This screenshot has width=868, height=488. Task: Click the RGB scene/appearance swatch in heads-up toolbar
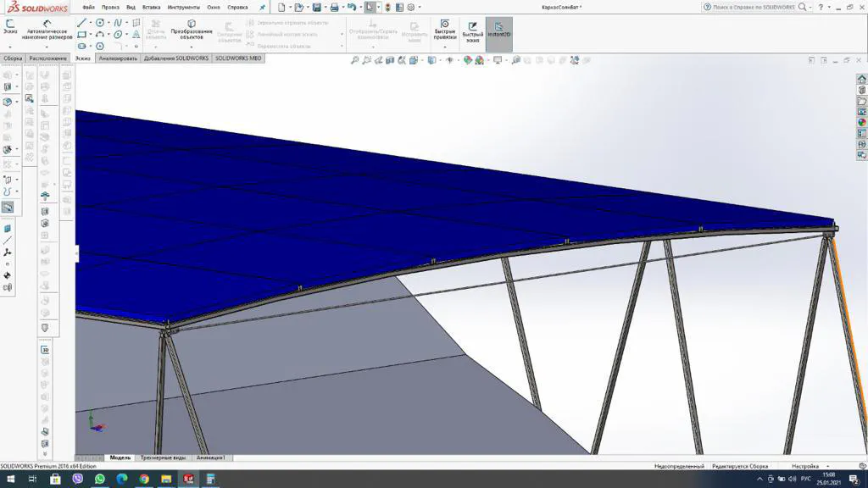click(479, 59)
